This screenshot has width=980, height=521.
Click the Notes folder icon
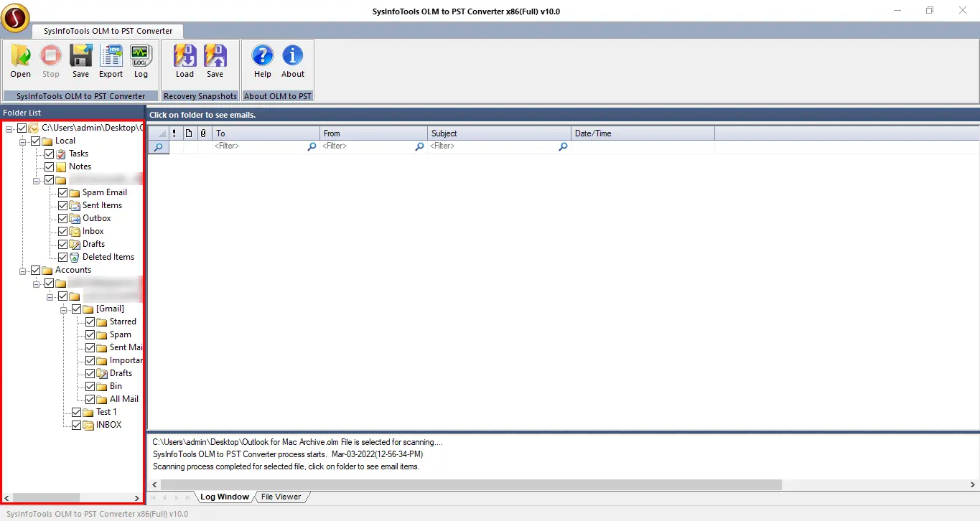pyautogui.click(x=61, y=166)
